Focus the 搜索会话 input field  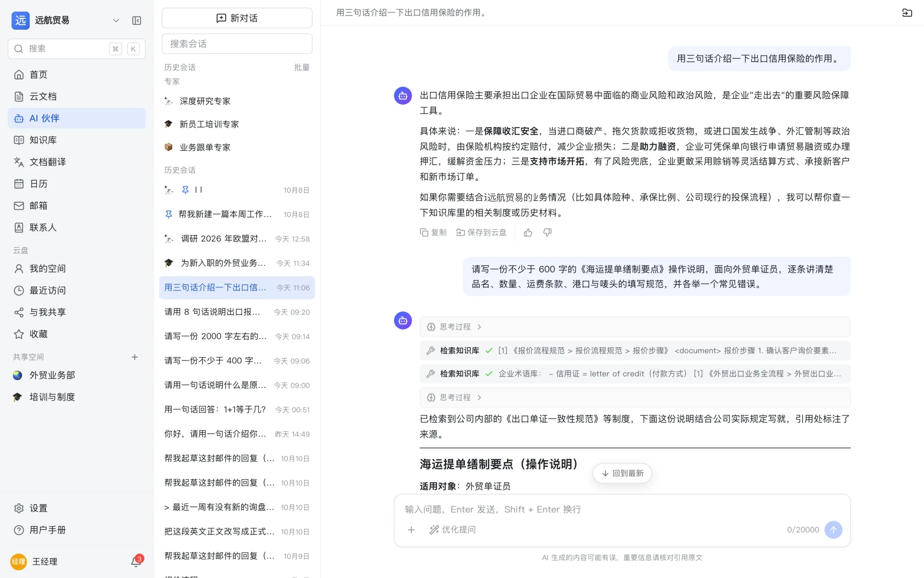click(x=237, y=44)
